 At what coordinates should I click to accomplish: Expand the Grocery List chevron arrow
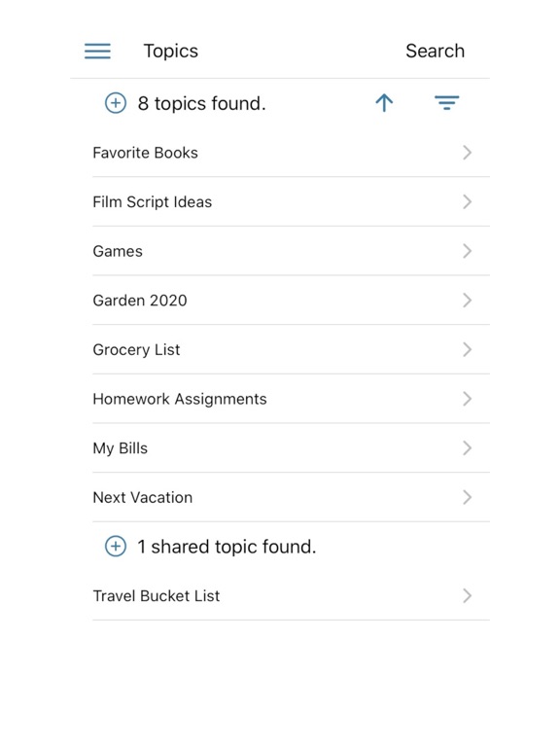[467, 349]
